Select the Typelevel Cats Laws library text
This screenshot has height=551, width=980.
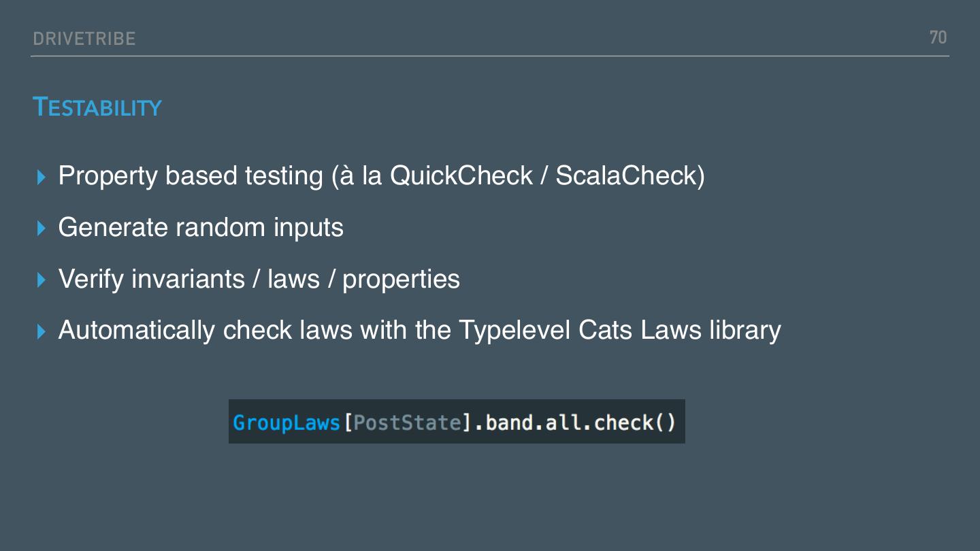point(619,330)
